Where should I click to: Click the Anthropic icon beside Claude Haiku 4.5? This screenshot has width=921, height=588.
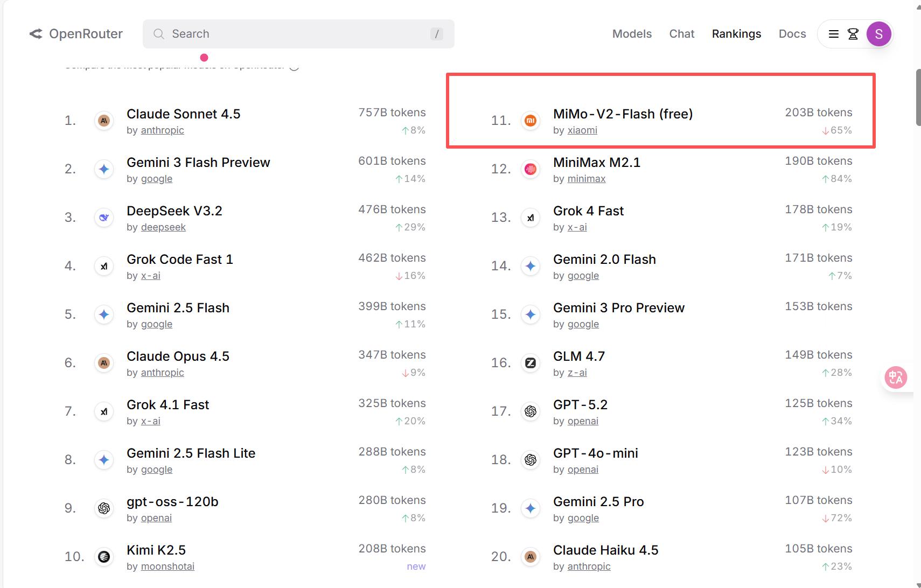pos(531,557)
